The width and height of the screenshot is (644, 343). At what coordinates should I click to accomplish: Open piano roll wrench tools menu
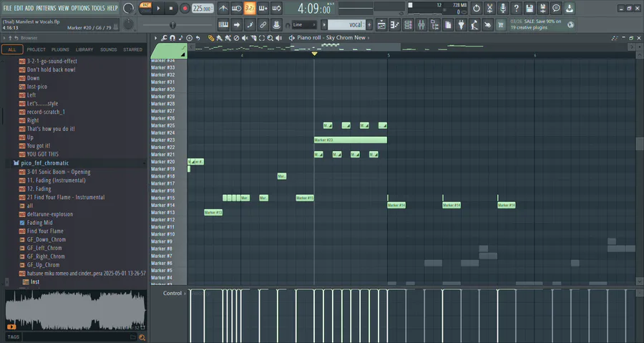164,38
